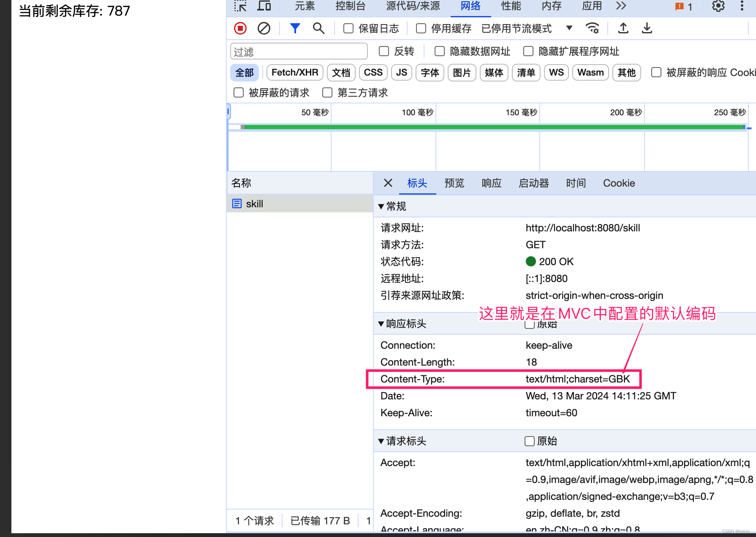Open the 性能 tab

click(511, 6)
